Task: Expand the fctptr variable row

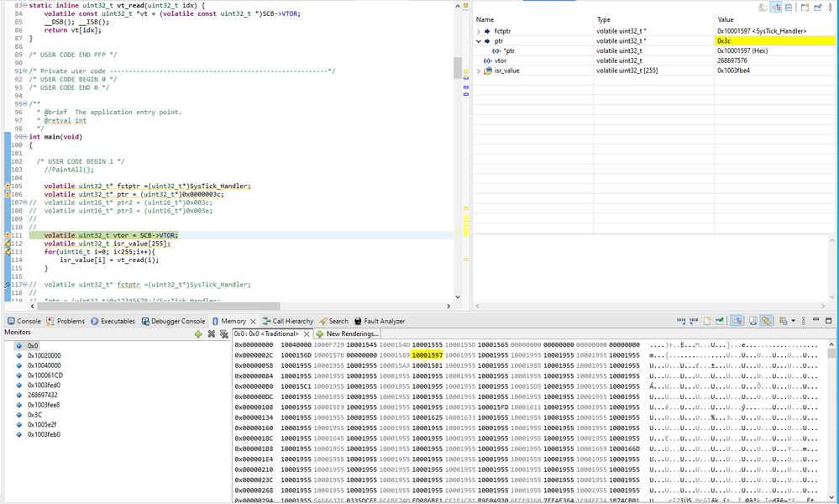Action: (x=480, y=31)
